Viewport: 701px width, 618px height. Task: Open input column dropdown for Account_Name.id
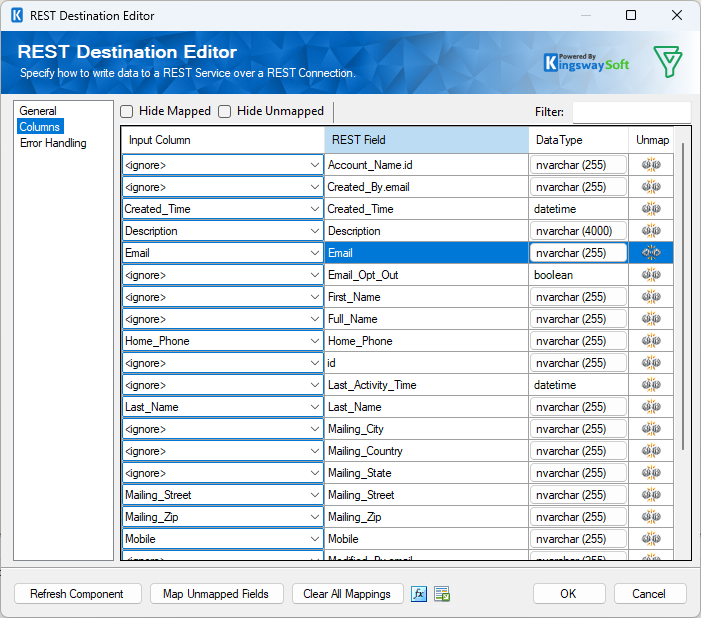[315, 165]
